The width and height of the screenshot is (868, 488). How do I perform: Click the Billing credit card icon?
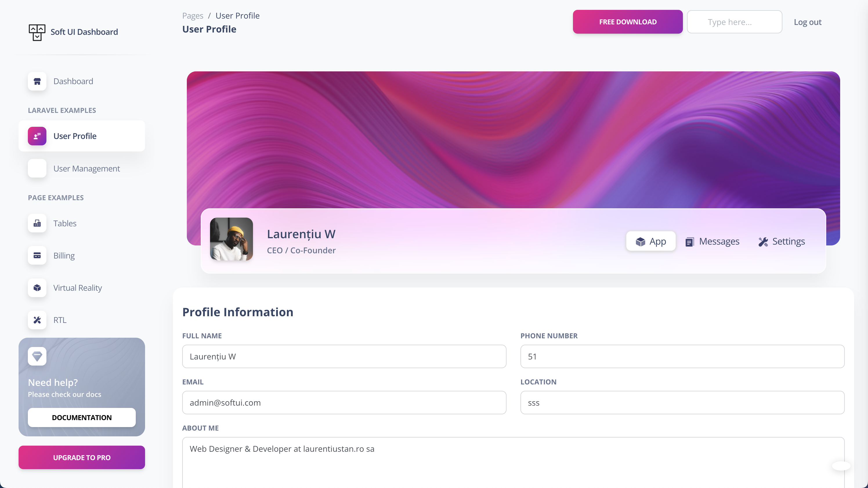(37, 255)
